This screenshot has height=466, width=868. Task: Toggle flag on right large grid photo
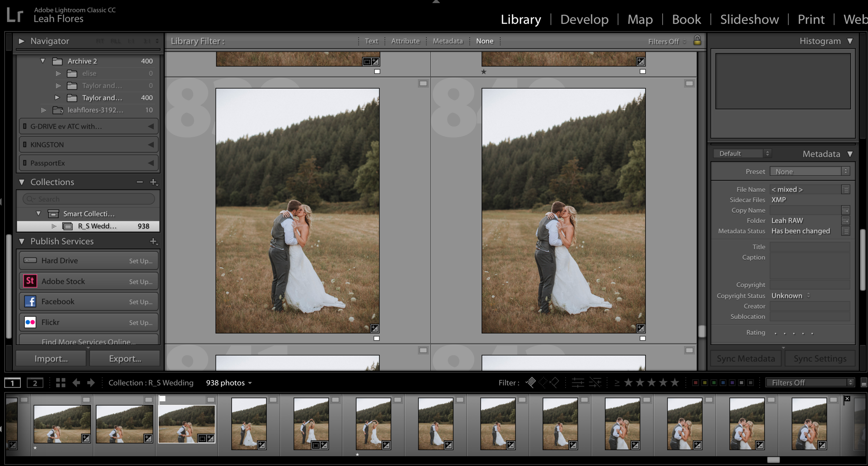(x=643, y=338)
